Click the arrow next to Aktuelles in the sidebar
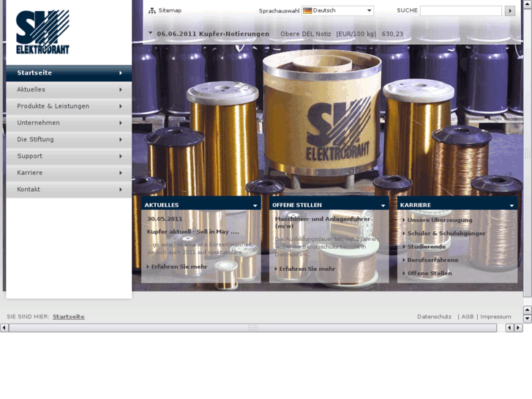 [x=121, y=89]
